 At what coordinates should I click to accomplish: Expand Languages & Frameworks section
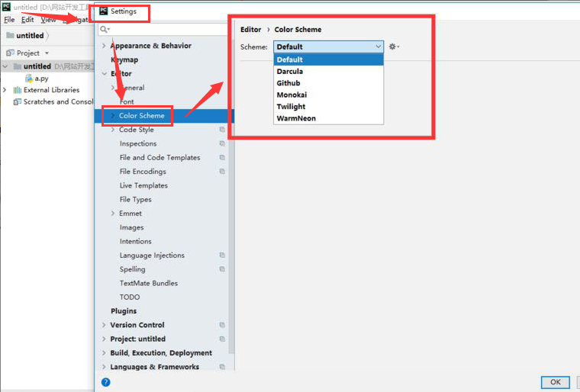(104, 367)
